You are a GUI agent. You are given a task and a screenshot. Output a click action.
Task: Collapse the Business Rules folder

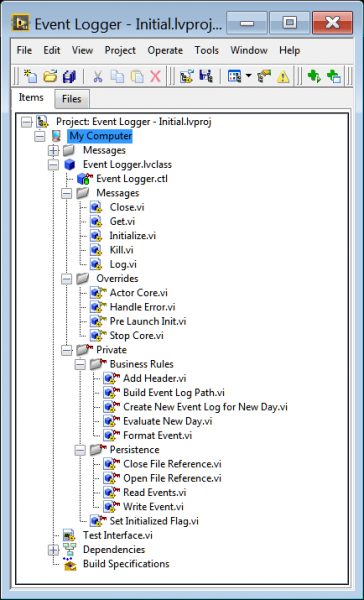pyautogui.click(x=80, y=364)
